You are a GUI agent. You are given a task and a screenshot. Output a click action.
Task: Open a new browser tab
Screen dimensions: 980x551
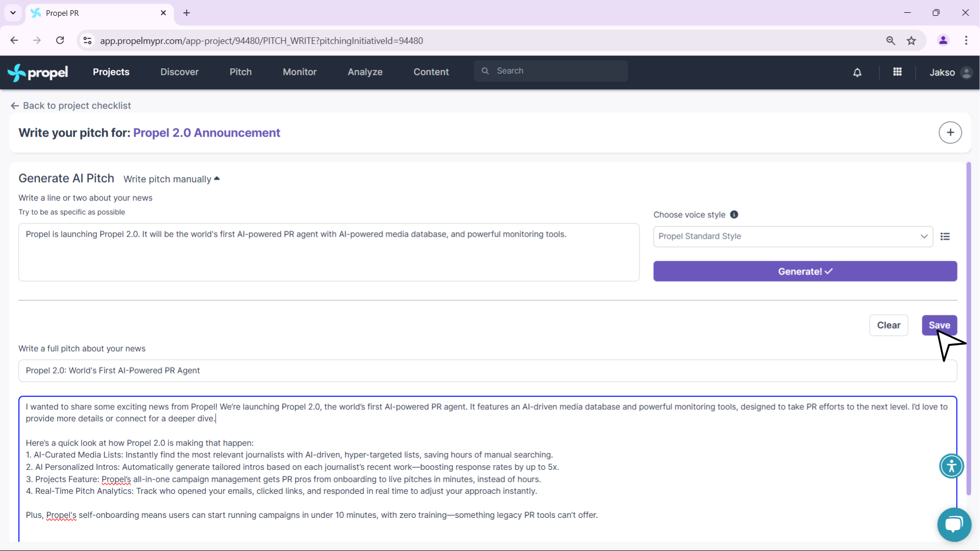pos(187,13)
